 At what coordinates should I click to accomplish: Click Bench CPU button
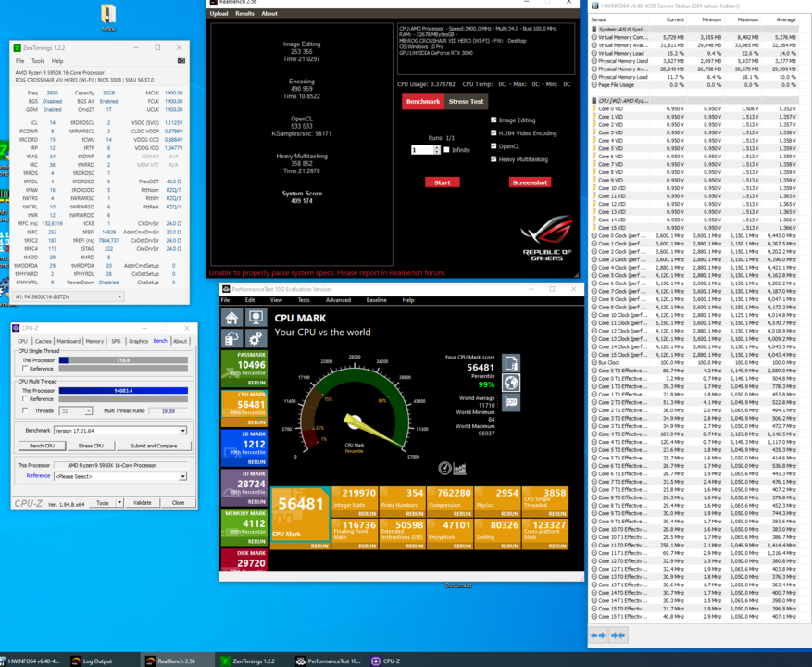pyautogui.click(x=42, y=446)
